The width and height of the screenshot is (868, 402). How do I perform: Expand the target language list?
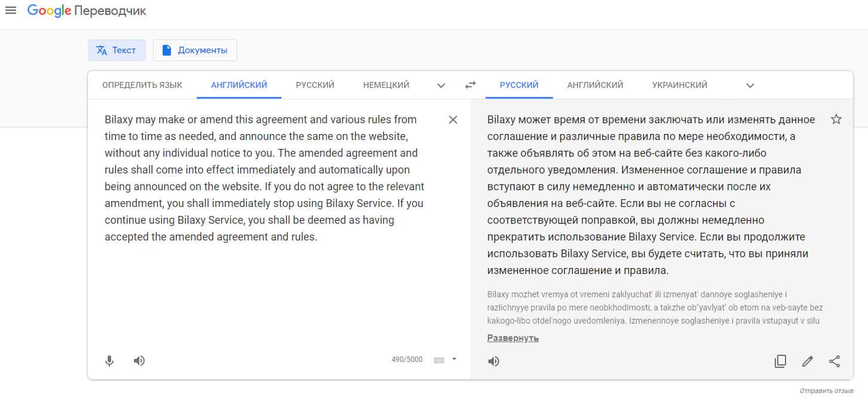750,86
